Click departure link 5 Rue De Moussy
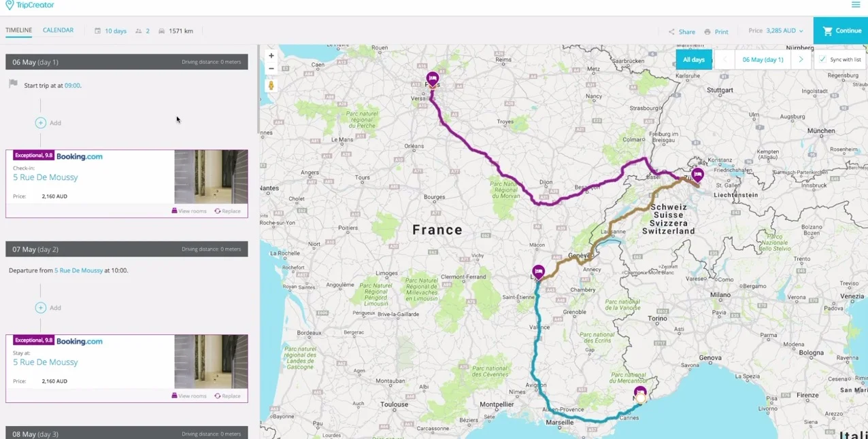Image resolution: width=868 pixels, height=439 pixels. (78, 270)
